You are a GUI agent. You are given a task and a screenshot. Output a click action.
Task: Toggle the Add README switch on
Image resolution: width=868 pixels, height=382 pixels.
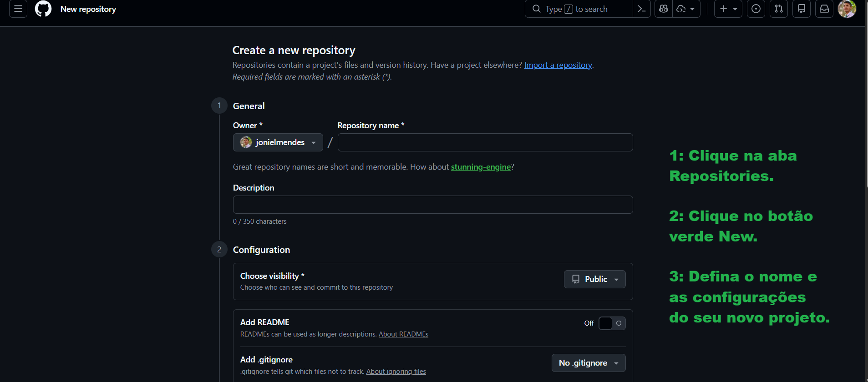point(612,323)
